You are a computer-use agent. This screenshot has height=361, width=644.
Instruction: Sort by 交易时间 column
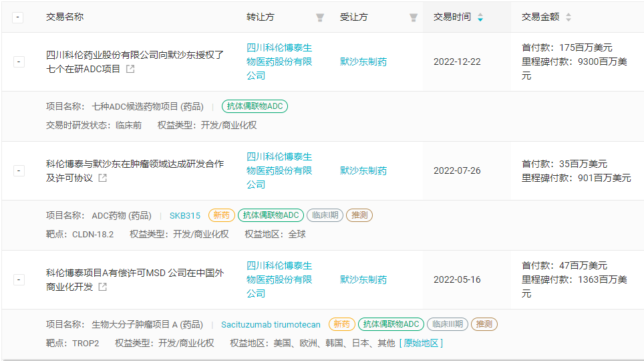pos(480,17)
